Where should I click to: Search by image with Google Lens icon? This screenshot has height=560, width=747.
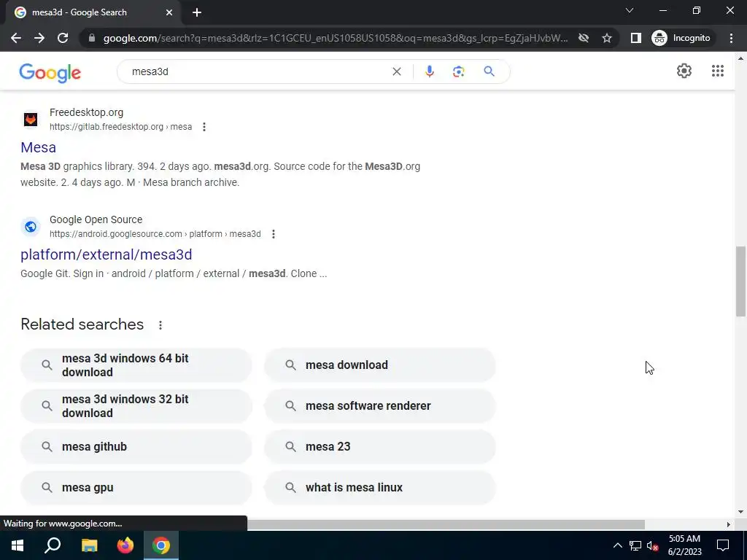coord(458,71)
